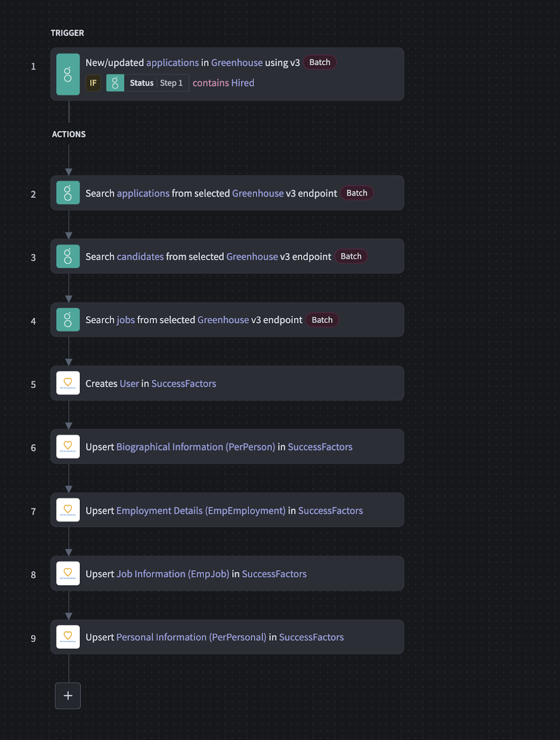
Task: Open the 'applications' link in trigger step
Action: [x=172, y=62]
